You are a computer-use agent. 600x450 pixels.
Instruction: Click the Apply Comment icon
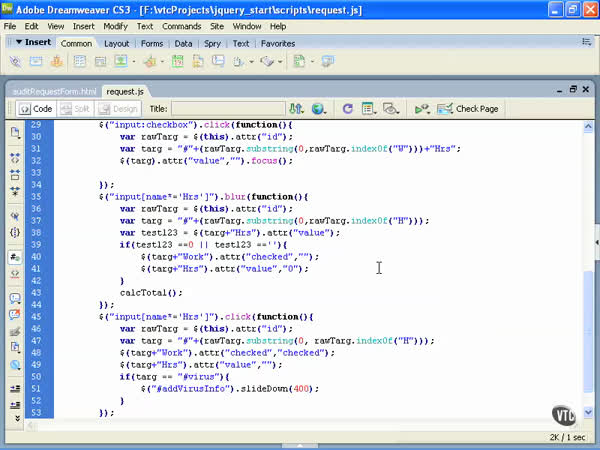pyautogui.click(x=15, y=298)
